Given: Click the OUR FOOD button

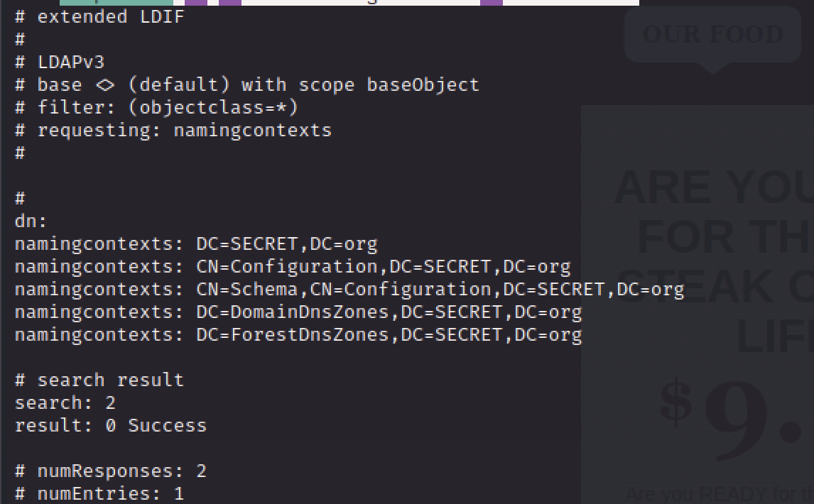Looking at the screenshot, I should point(712,34).
